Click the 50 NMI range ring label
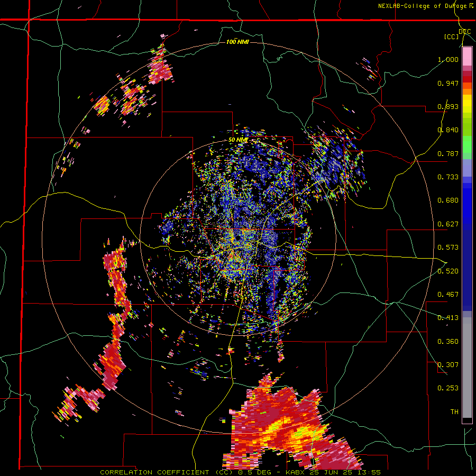Image resolution: width=476 pixels, height=476 pixels. [x=239, y=140]
